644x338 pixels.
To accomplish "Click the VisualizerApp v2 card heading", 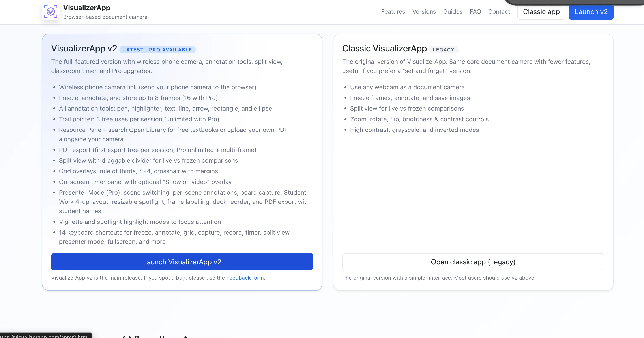I will 84,49.
